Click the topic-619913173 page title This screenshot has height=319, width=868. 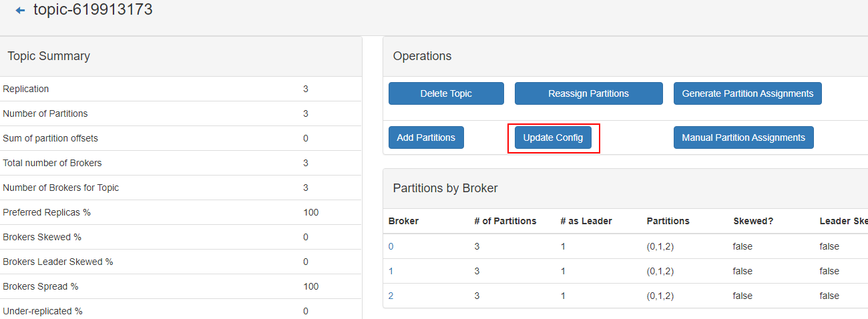point(93,10)
